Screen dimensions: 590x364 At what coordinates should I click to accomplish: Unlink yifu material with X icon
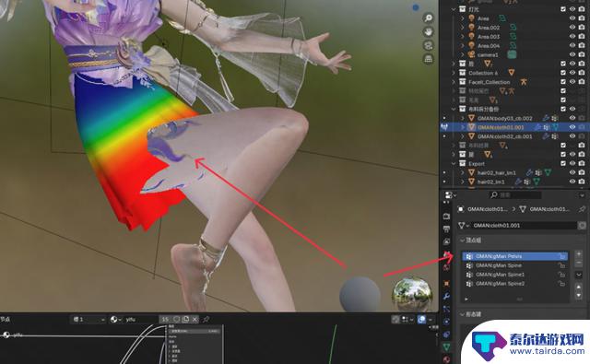tap(195, 319)
